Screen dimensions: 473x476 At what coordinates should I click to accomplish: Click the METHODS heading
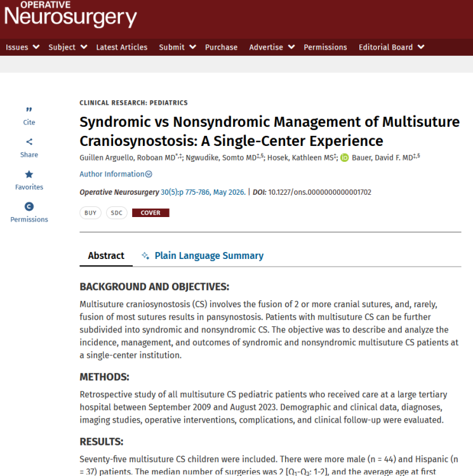[104, 377]
